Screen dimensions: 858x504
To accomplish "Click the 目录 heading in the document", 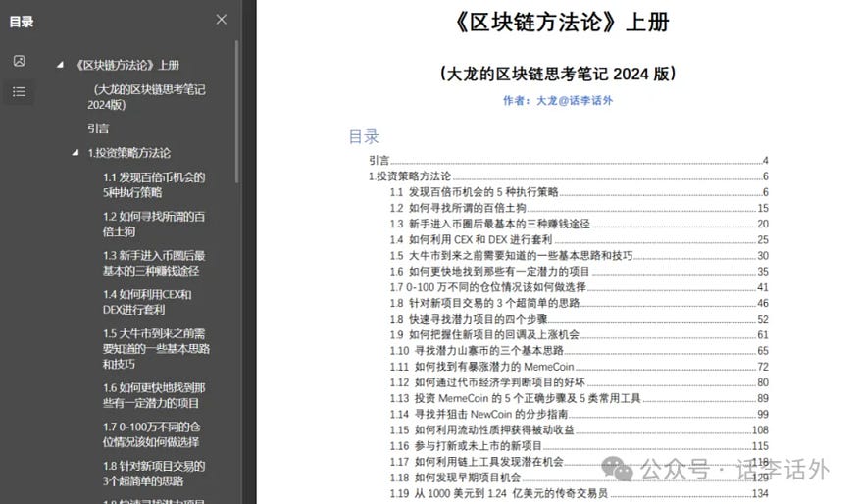I will 364,136.
